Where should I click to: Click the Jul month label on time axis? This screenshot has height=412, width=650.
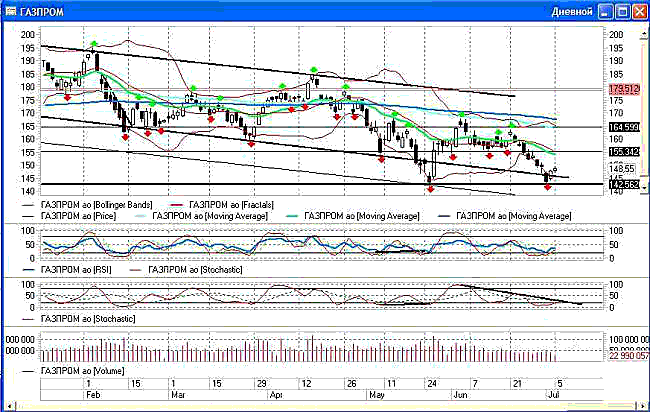(554, 395)
